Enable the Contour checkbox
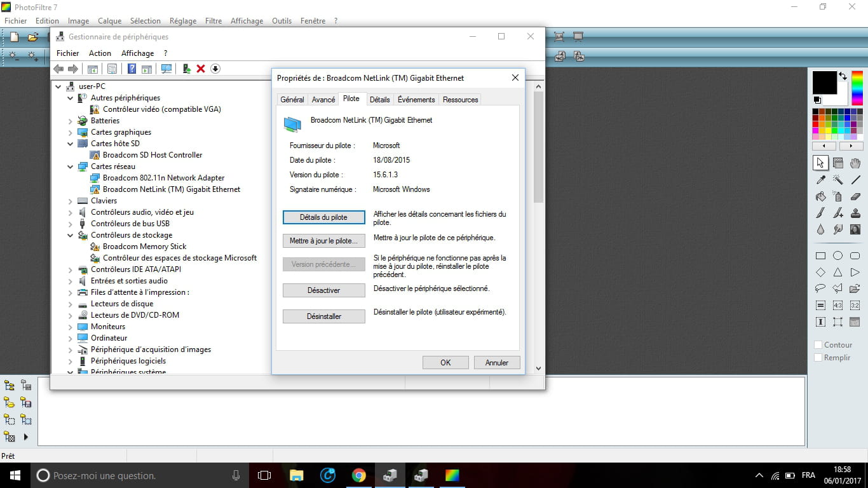 point(818,345)
